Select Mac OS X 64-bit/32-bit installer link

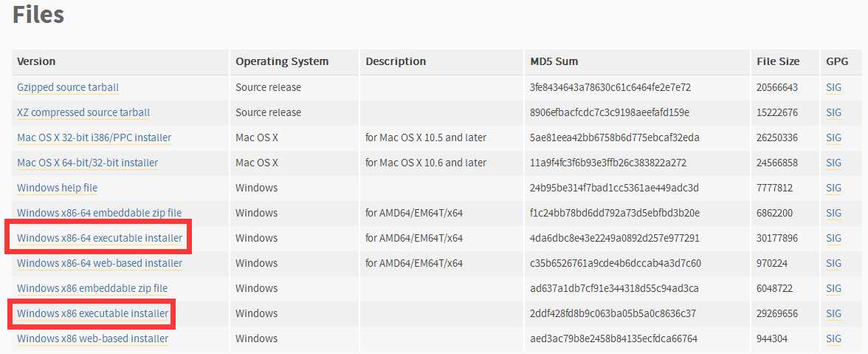pyautogui.click(x=87, y=163)
